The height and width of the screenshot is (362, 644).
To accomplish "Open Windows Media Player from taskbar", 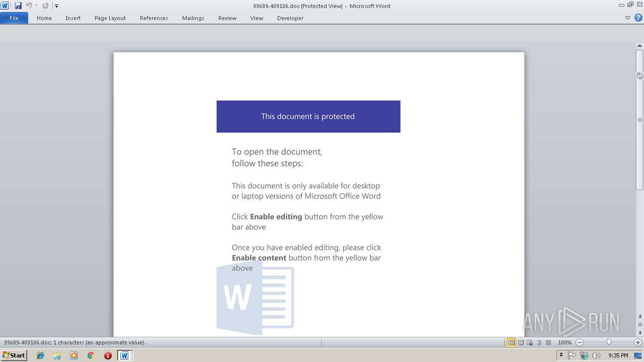I will (74, 355).
